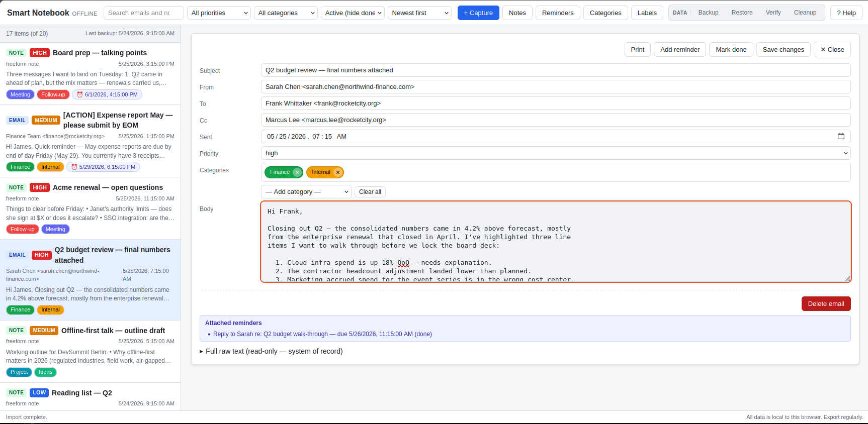Select the Sent date month value
The height and width of the screenshot is (424, 868).
[271, 137]
